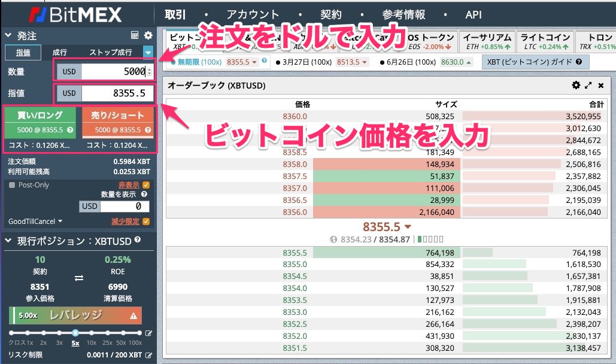Screen dimensions: 616x364
Task: Edit the リスク制限 risk limit value
Action: coord(148,355)
